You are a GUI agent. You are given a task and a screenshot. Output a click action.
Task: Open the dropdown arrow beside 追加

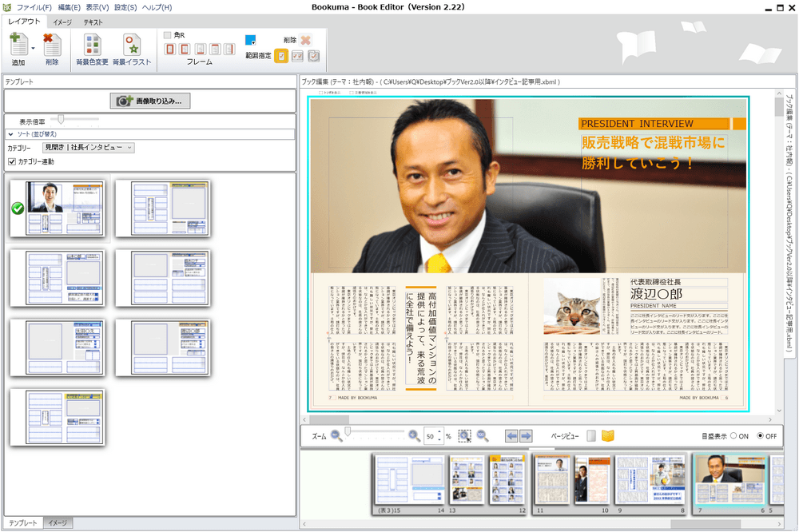click(33, 48)
